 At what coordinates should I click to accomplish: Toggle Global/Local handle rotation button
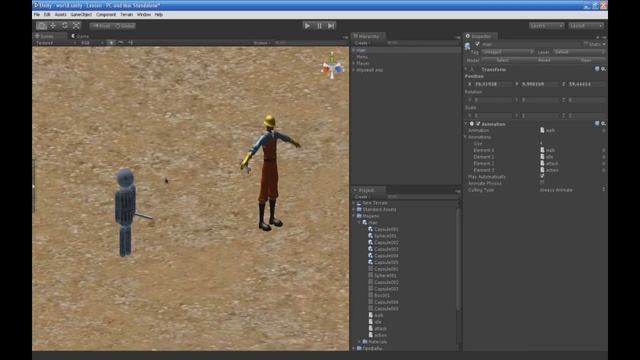tap(124, 26)
